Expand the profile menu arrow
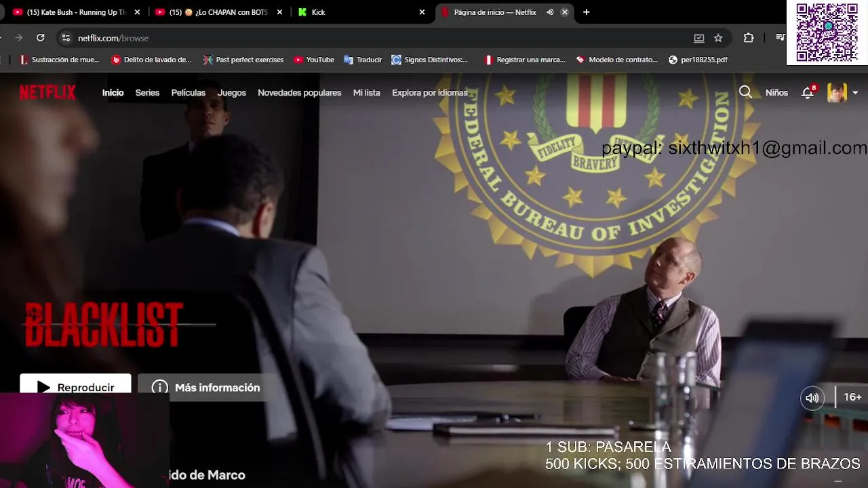868x488 pixels. pyautogui.click(x=855, y=93)
